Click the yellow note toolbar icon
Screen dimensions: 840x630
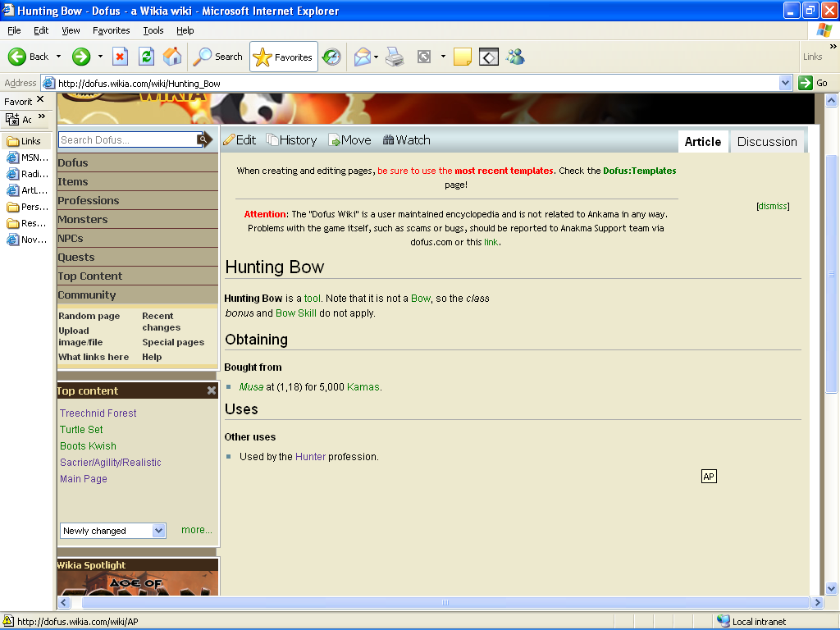463,57
